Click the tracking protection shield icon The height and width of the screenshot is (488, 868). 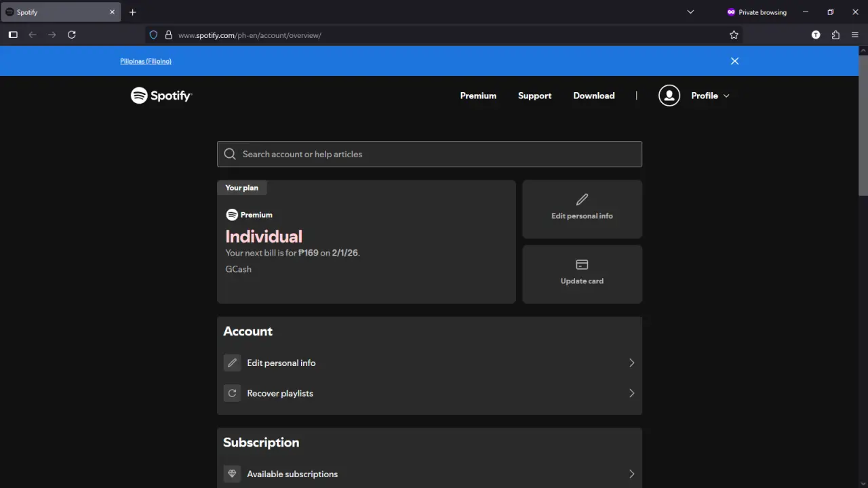153,35
